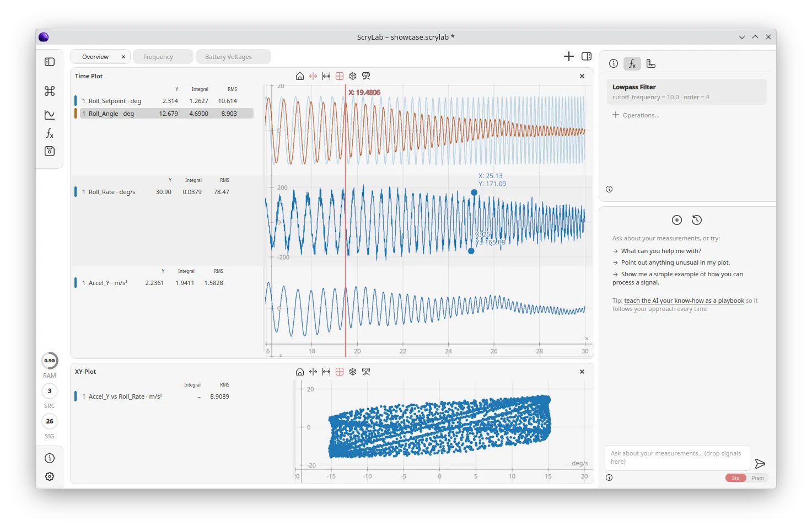
Task: Open the ruler measurement tab in right panel
Action: tap(651, 63)
